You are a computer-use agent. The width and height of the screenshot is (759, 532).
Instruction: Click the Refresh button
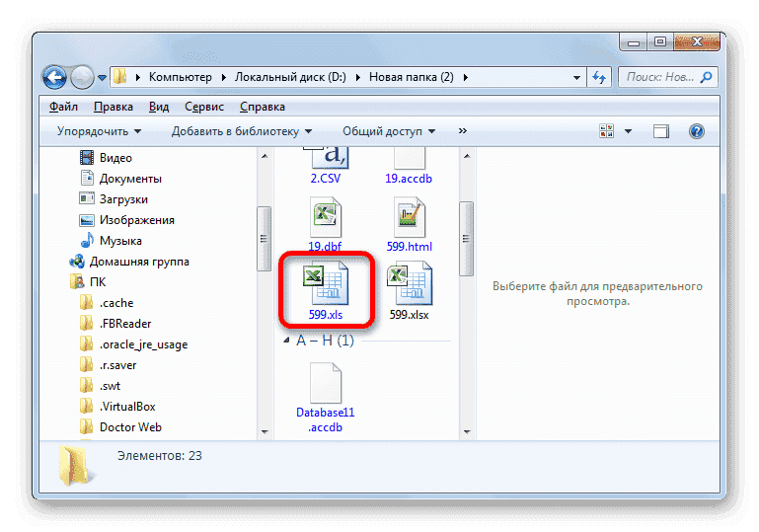[599, 77]
